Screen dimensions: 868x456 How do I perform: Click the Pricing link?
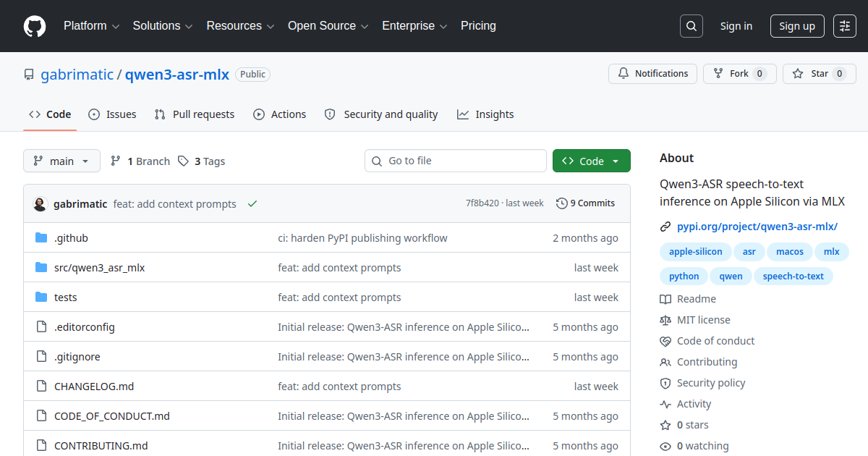(x=478, y=26)
